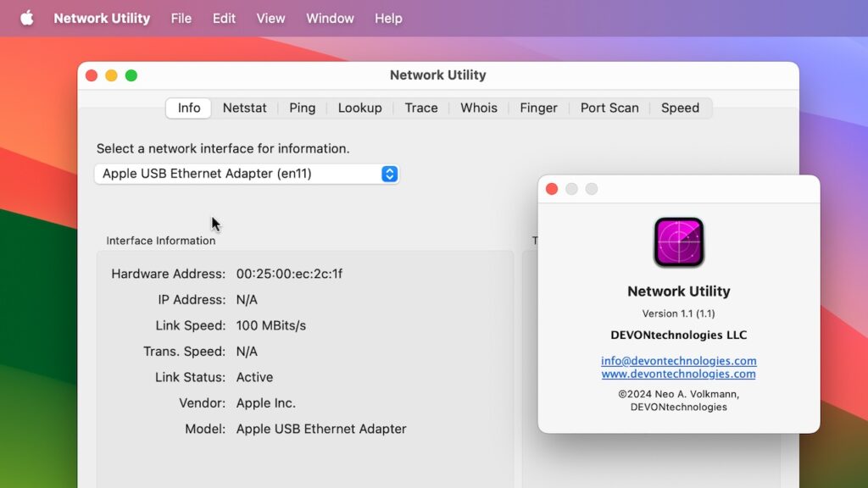Screen dimensions: 868x488
Task: Click the IP Address label
Action: [192, 300]
